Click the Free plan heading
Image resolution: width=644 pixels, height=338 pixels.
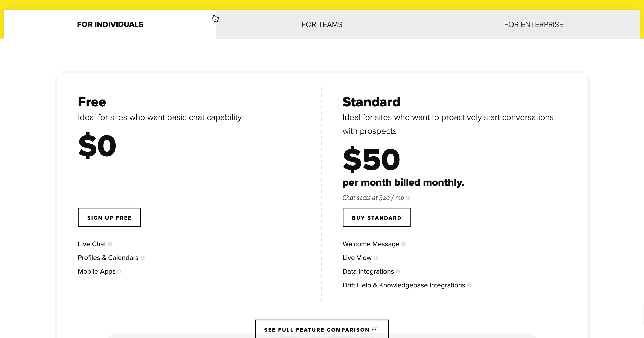[92, 102]
